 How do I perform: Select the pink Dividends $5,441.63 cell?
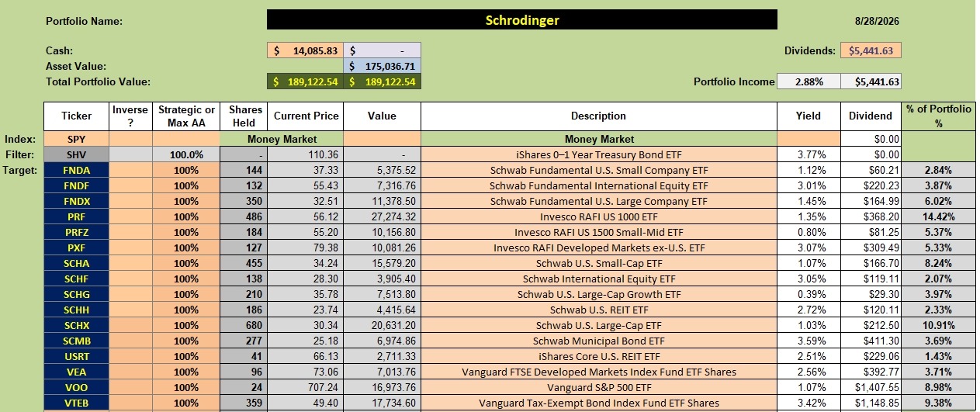[871, 50]
